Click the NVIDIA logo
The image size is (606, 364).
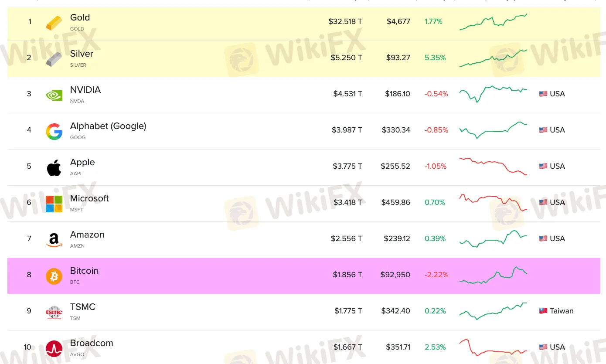pos(54,93)
